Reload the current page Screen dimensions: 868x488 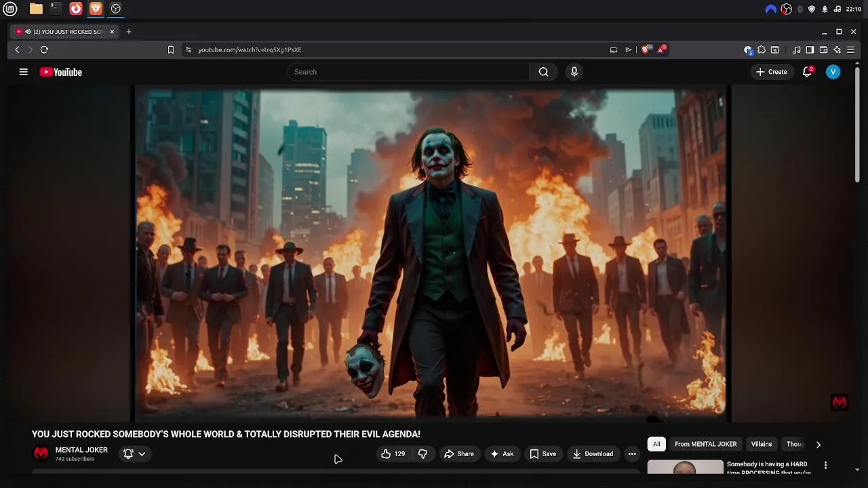(44, 49)
